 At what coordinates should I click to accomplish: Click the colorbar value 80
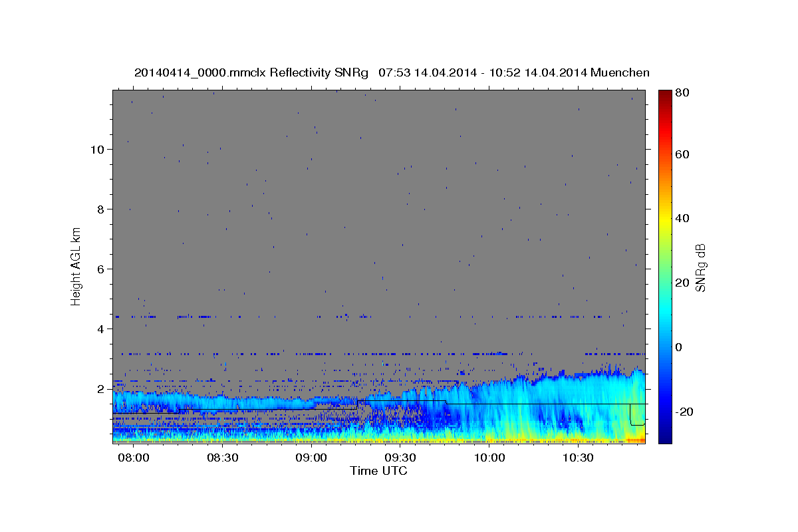pyautogui.click(x=683, y=93)
